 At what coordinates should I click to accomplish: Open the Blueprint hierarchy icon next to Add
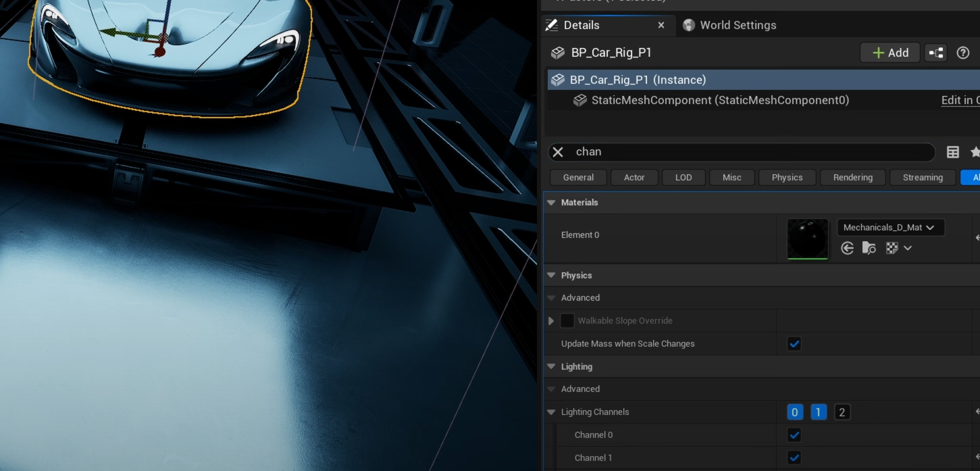pos(935,53)
